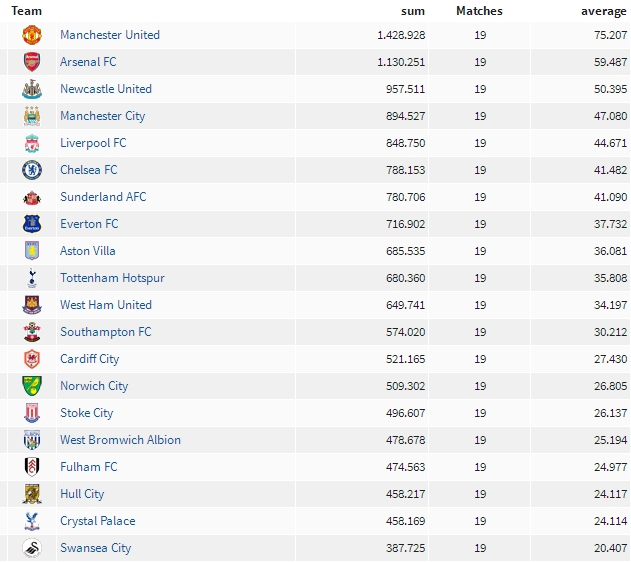The width and height of the screenshot is (631, 562).
Task: Click the Norwich City crest icon
Action: [32, 386]
